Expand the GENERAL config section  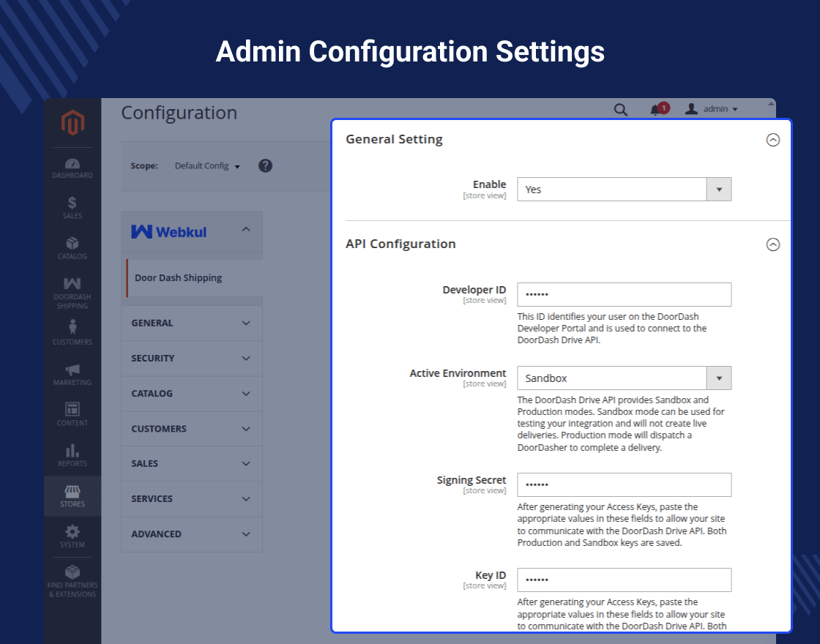[x=191, y=323]
